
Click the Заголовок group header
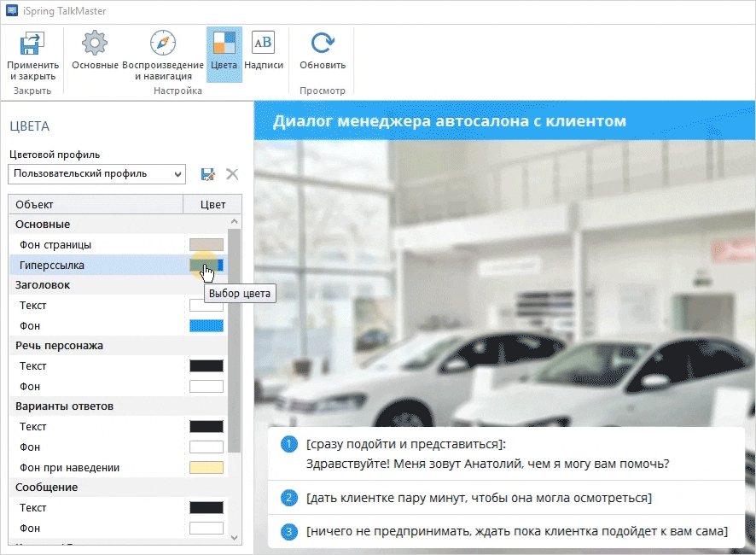pos(118,285)
